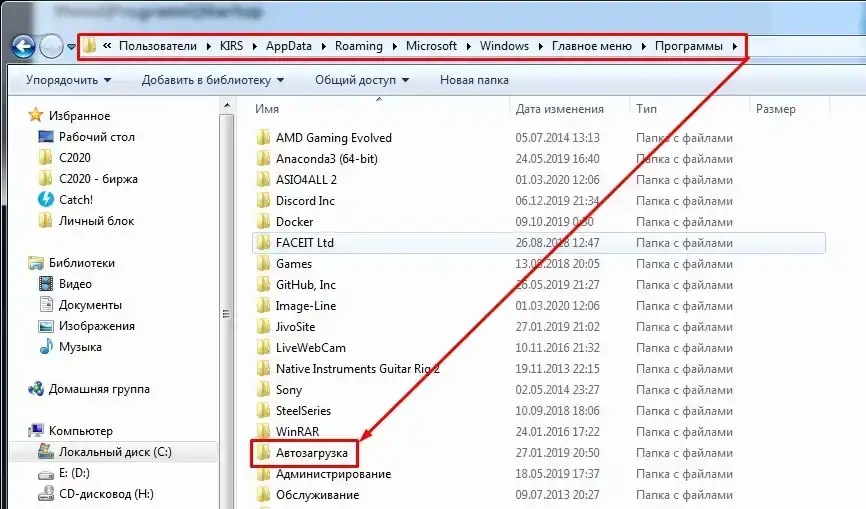Select KIRS in the address path
Screen dimensions: 866x509
[x=231, y=46]
